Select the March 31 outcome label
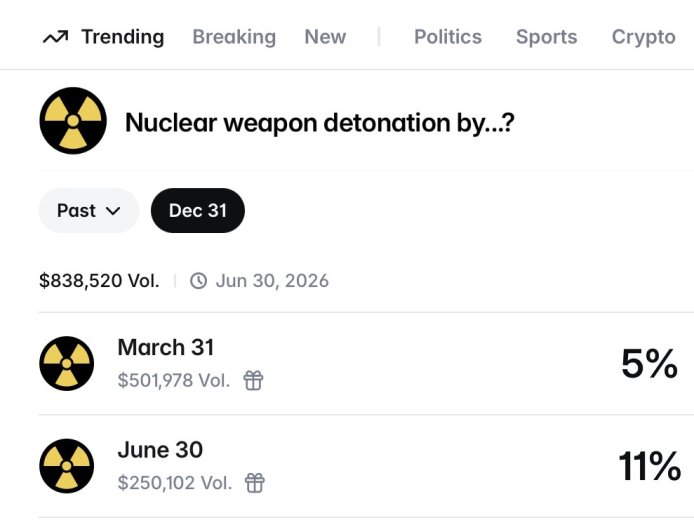 [166, 347]
